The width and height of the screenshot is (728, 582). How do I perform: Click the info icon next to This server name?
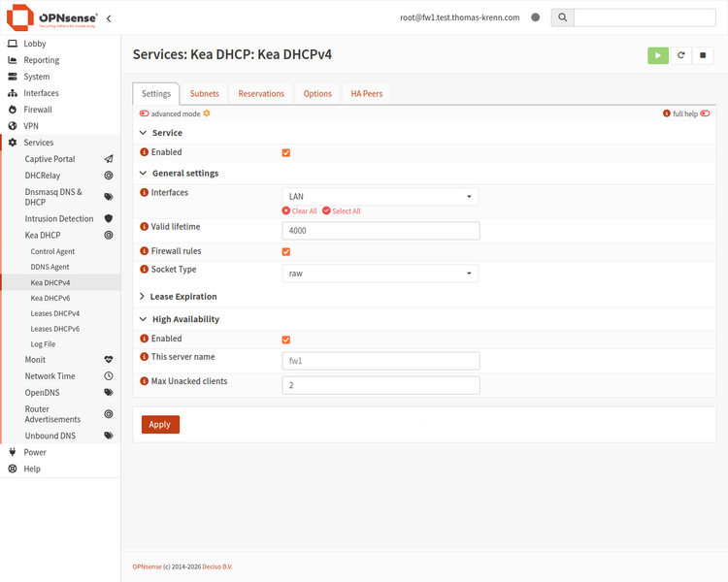coord(145,356)
